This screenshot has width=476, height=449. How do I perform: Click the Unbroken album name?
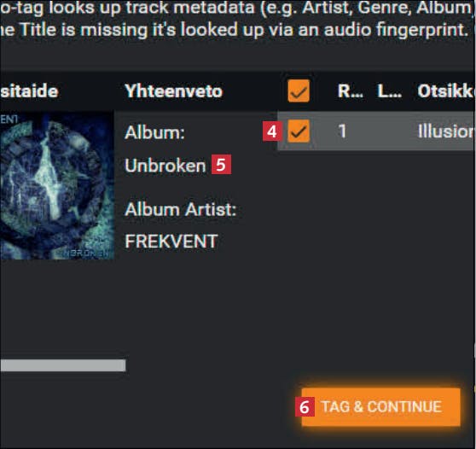165,166
